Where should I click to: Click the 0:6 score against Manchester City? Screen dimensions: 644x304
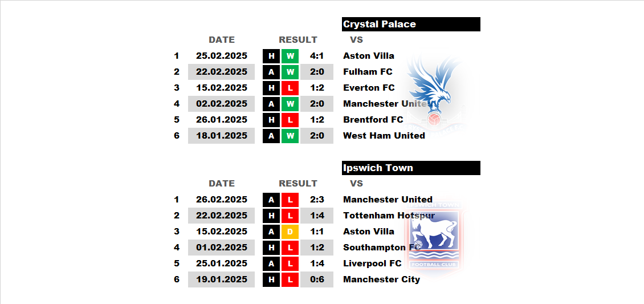317,280
